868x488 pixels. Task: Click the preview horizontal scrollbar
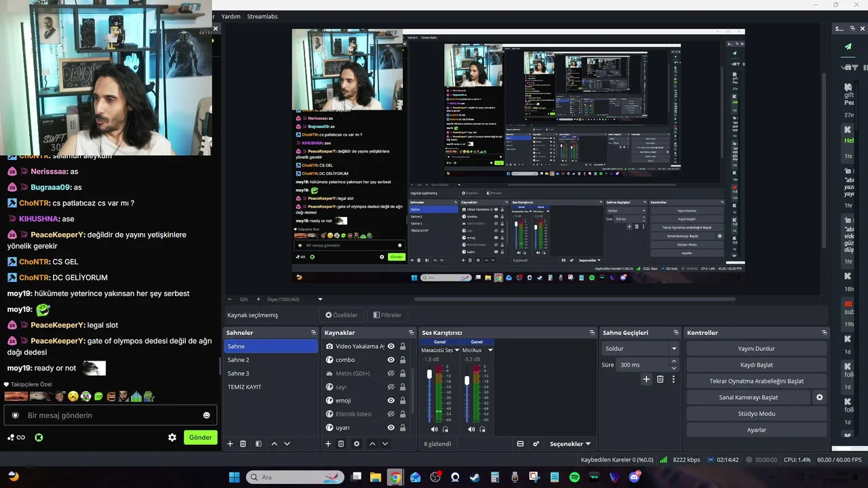pyautogui.click(x=574, y=299)
